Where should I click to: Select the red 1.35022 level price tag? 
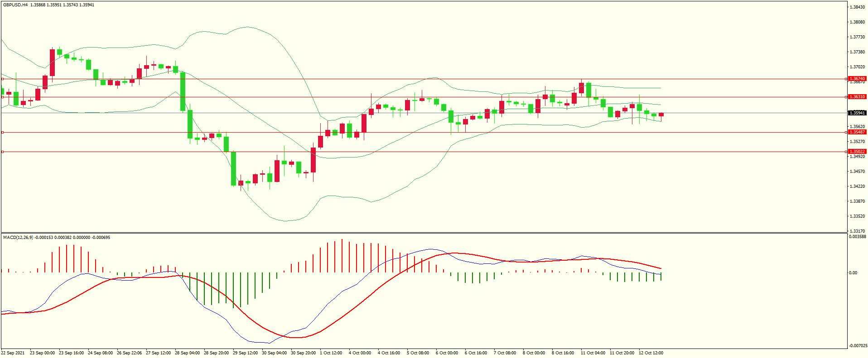point(857,152)
